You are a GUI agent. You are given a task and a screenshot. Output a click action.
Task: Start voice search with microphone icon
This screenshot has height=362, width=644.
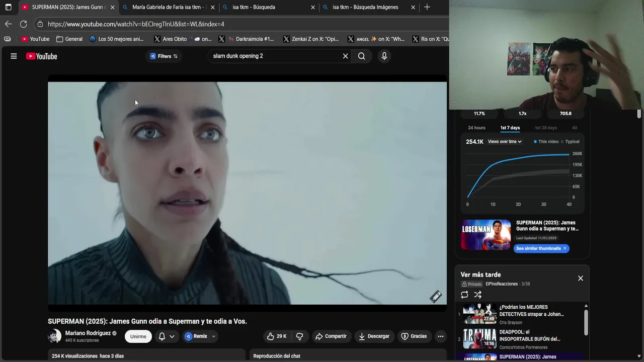pos(384,56)
